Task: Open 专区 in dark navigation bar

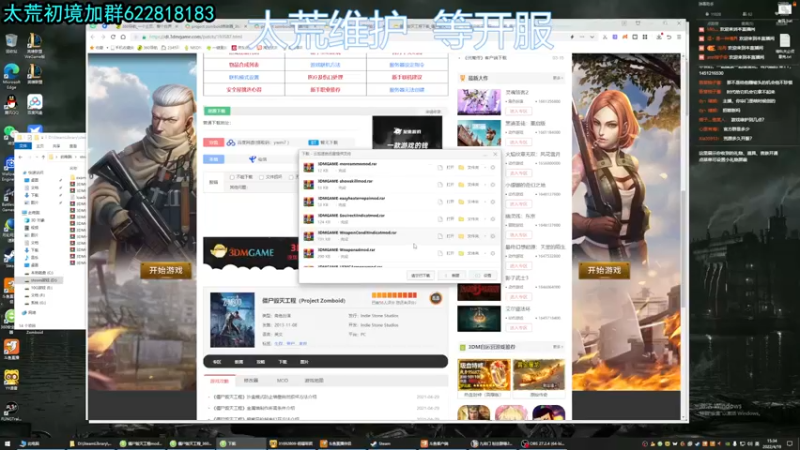Action: [x=217, y=362]
